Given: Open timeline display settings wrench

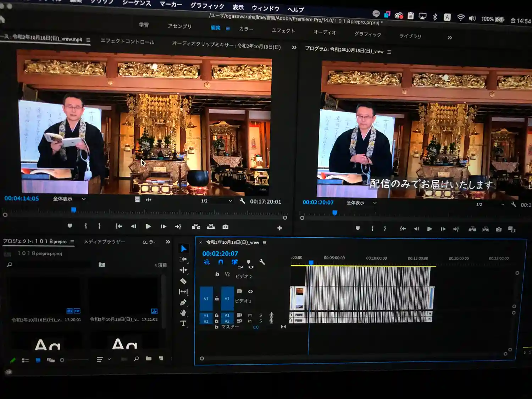Looking at the screenshot, I should [x=262, y=262].
